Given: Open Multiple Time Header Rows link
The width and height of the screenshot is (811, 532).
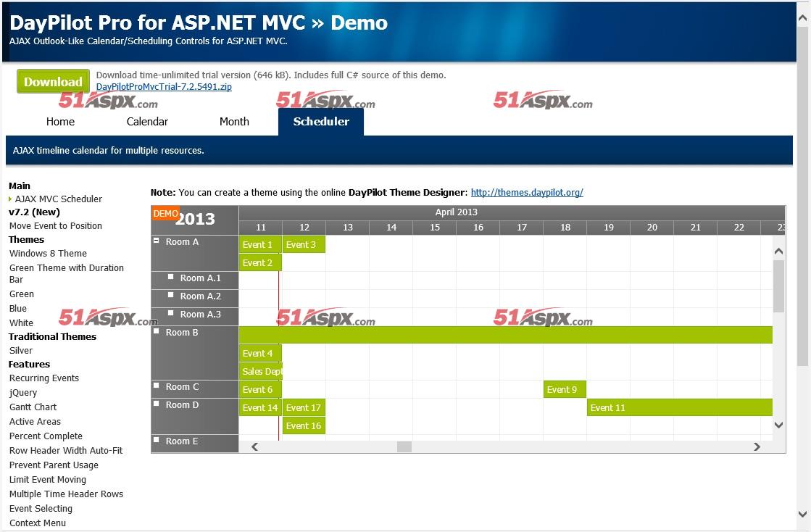Looking at the screenshot, I should coord(66,494).
